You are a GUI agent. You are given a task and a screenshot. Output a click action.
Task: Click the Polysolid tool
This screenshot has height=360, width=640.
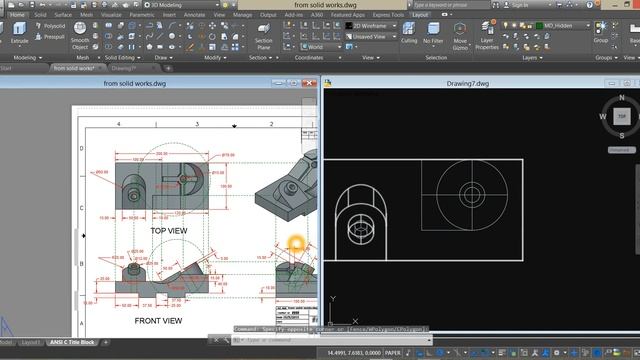click(50, 26)
